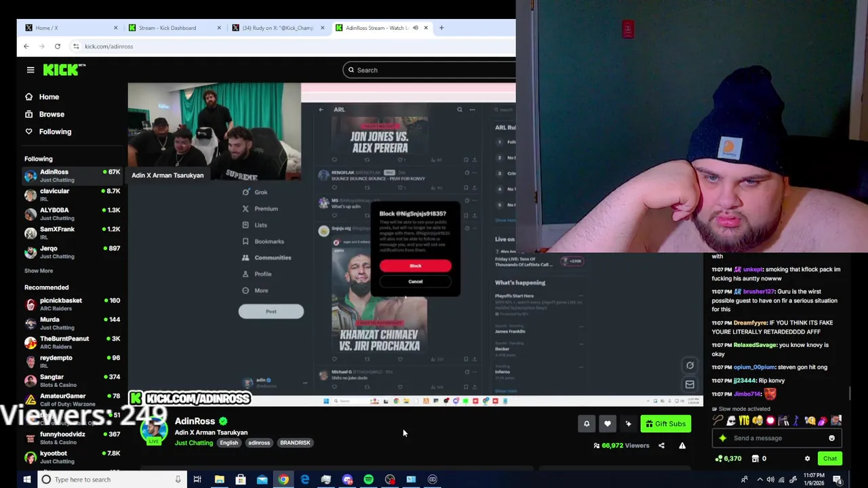The image size is (868, 488).
Task: Open Murda recommended channel
Action: [72, 323]
